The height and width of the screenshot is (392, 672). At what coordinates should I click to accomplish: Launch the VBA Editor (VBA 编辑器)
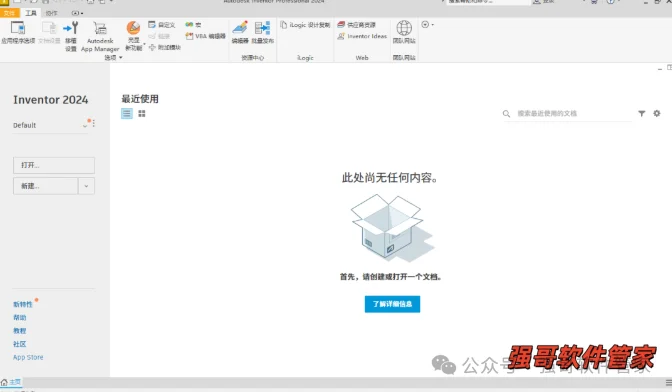(x=205, y=36)
